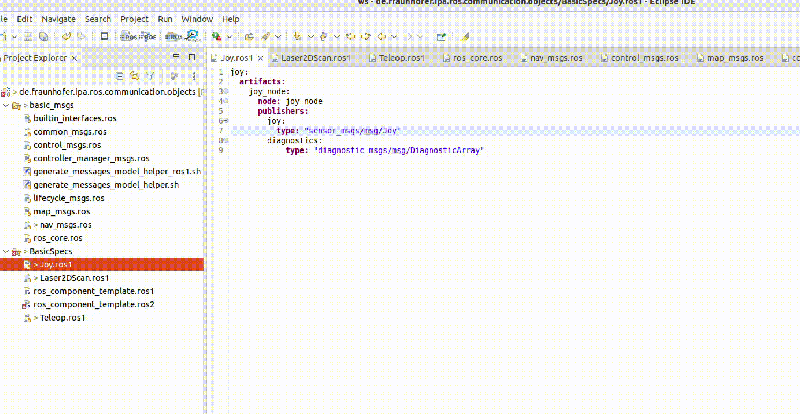Select ros_core.ros in Project Explorer
The width and height of the screenshot is (800, 414).
58,238
